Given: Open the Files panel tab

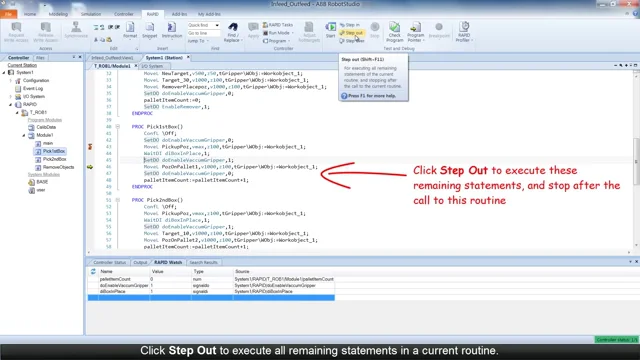Looking at the screenshot, I should [40, 58].
